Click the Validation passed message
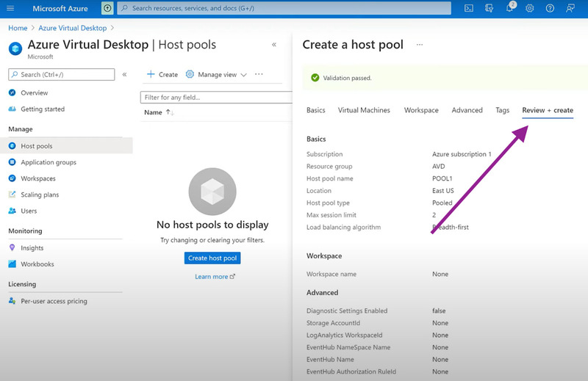 click(347, 78)
